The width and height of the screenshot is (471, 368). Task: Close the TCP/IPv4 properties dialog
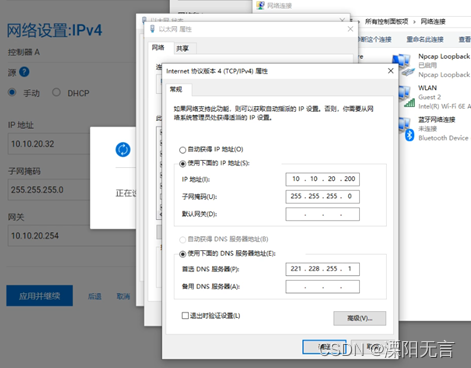[391, 71]
